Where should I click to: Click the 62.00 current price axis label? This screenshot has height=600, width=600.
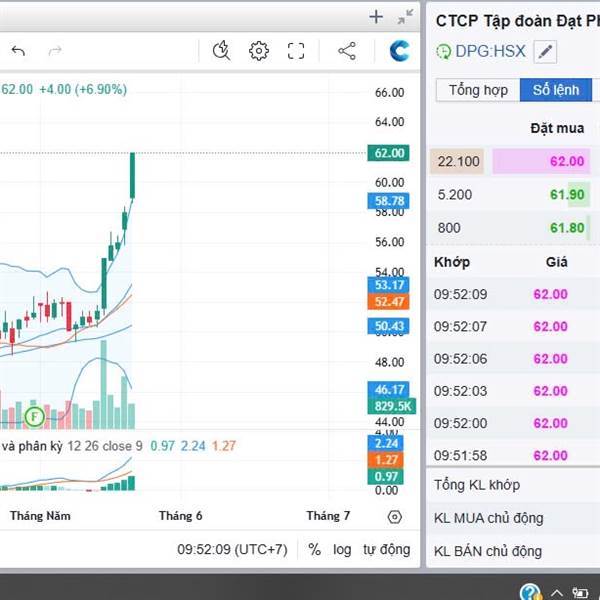point(388,153)
